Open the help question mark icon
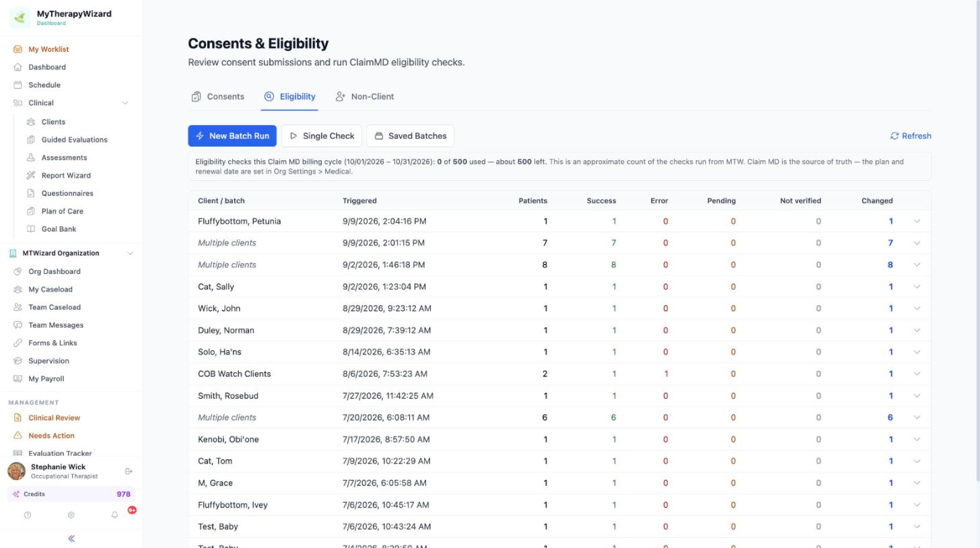The image size is (980, 548). [28, 515]
